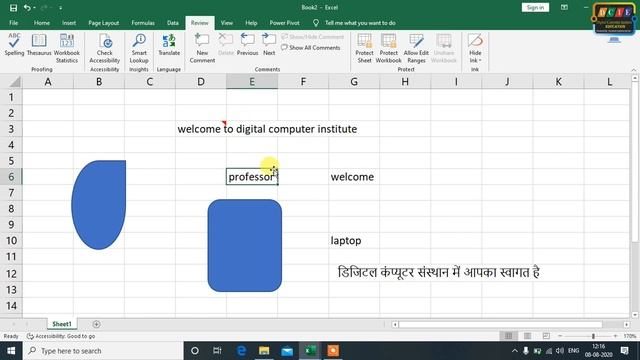This screenshot has width=640, height=360.
Task: Click Protect Sheet
Action: coord(364,48)
